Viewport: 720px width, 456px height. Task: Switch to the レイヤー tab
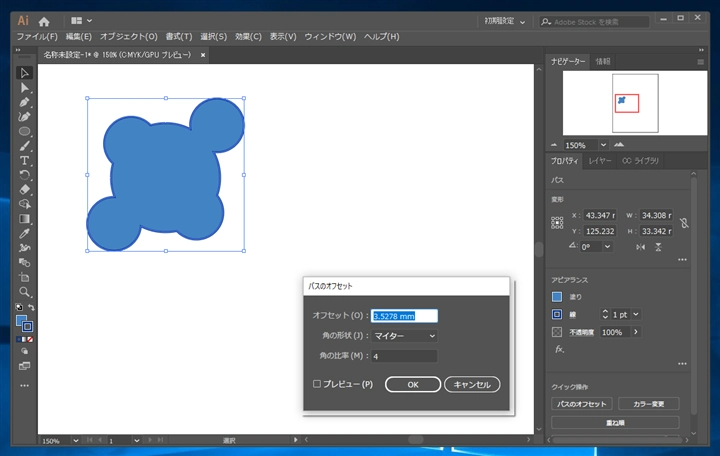point(600,161)
